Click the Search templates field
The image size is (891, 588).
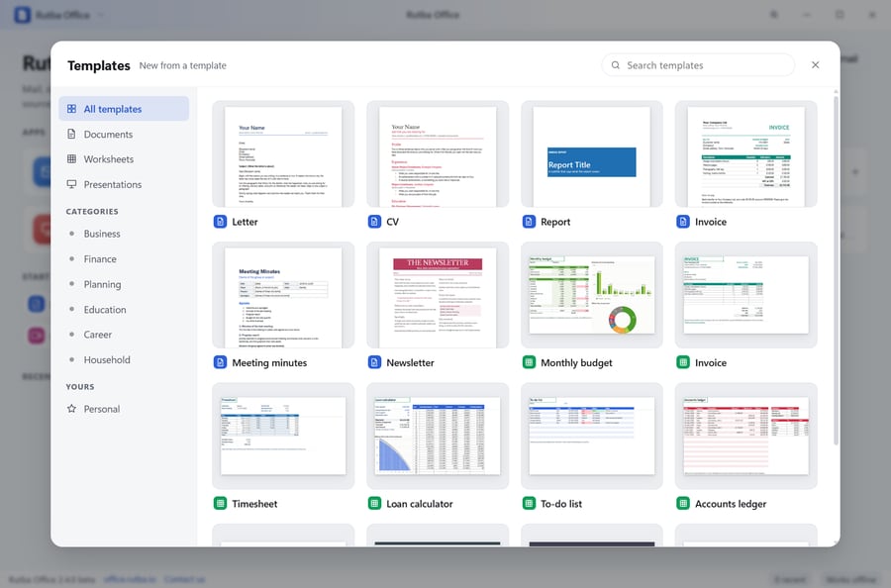698,65
